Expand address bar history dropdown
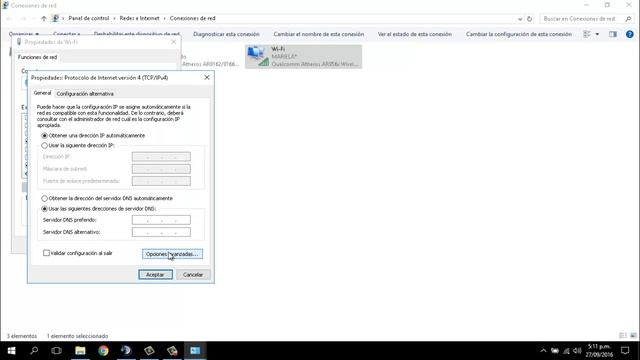 tap(520, 19)
